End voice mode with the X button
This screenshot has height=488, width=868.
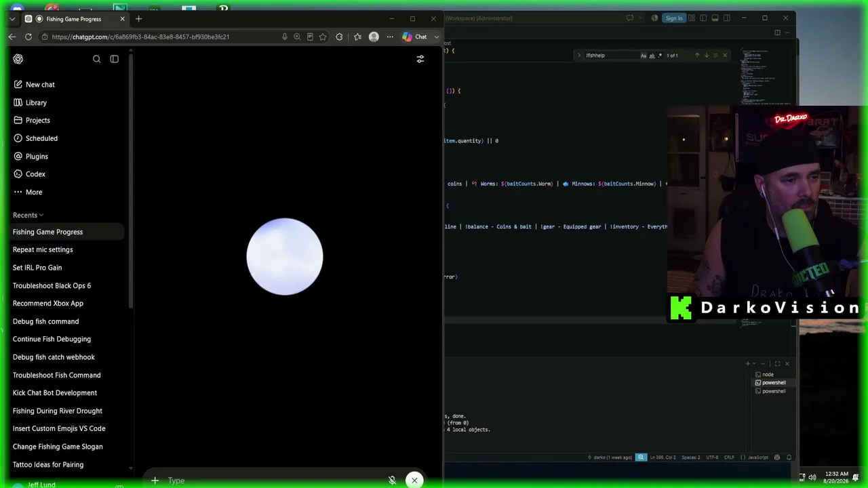tap(414, 481)
